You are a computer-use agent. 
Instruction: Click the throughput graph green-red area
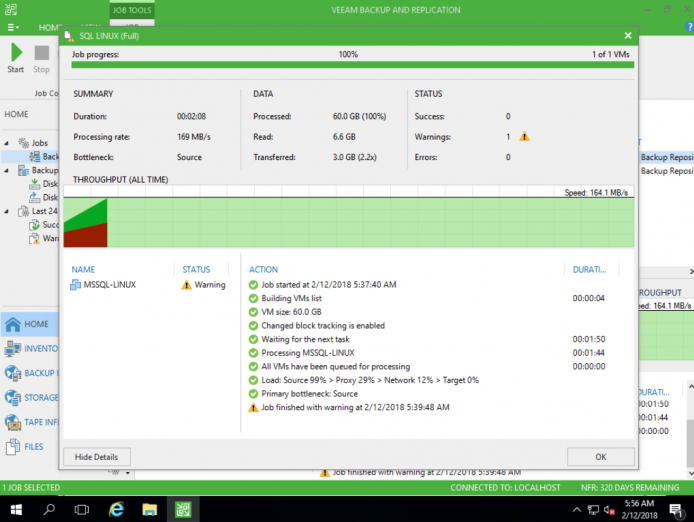[x=85, y=223]
